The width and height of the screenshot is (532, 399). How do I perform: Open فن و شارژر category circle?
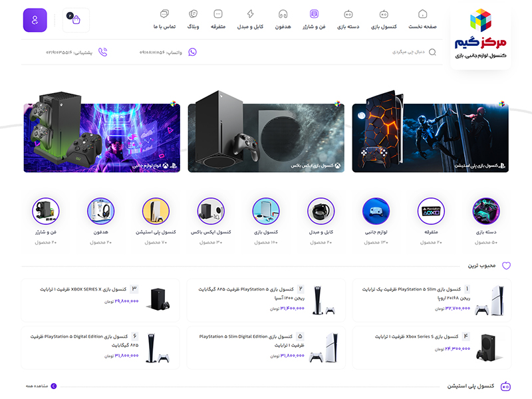tap(46, 211)
